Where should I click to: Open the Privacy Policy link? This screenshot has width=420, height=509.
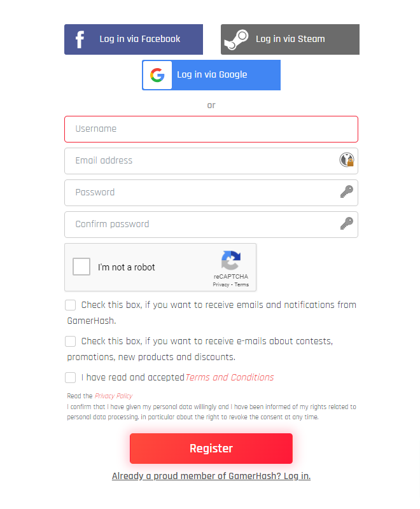tap(114, 396)
